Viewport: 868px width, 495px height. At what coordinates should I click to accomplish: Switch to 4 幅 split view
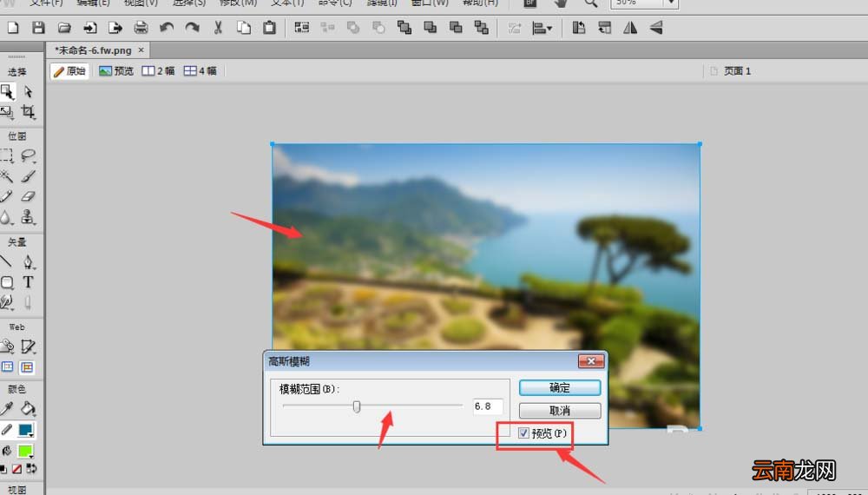pyautogui.click(x=201, y=71)
